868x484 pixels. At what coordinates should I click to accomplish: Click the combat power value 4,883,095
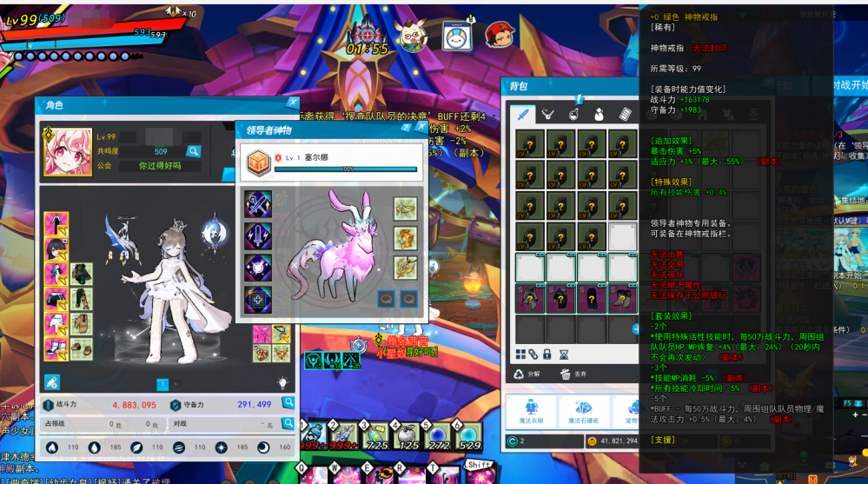pos(135,405)
